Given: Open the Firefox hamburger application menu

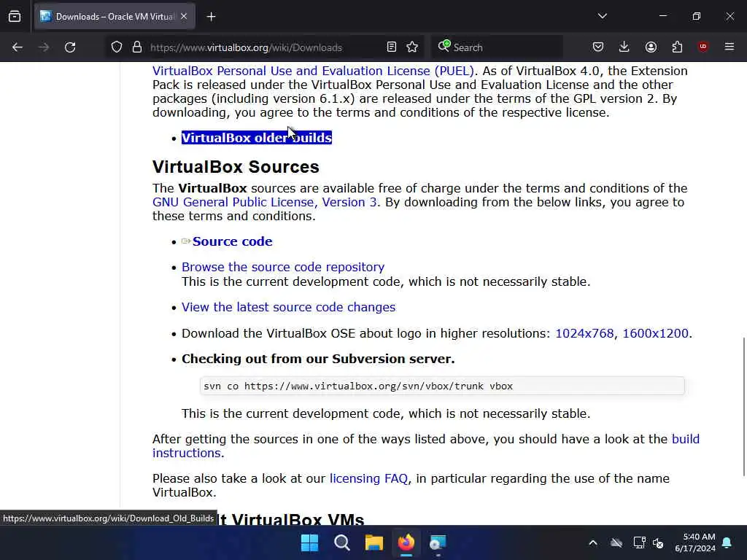Looking at the screenshot, I should point(729,47).
